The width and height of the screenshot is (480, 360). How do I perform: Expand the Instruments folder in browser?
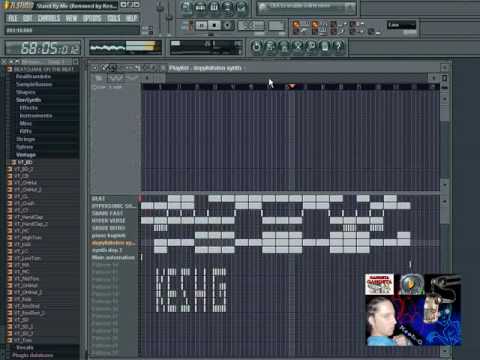[36, 116]
